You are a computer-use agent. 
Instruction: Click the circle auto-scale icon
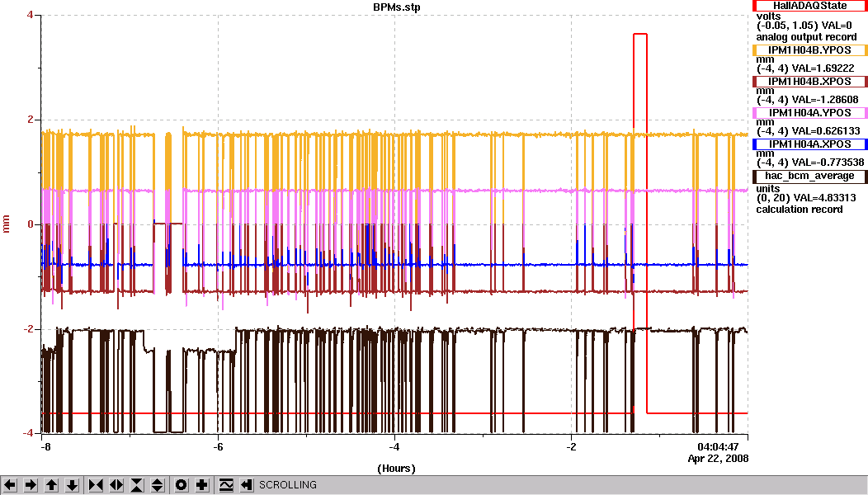(181, 485)
